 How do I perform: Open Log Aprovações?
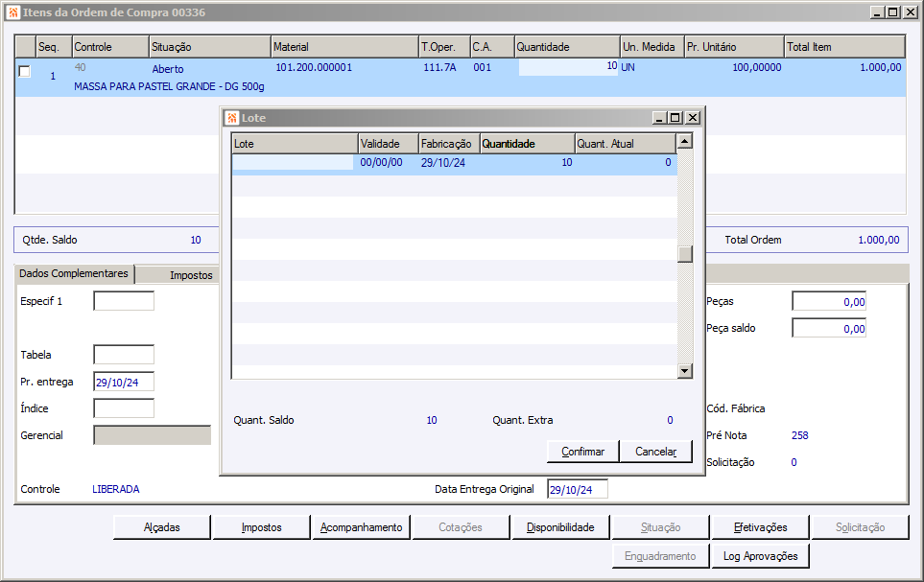pyautogui.click(x=760, y=556)
